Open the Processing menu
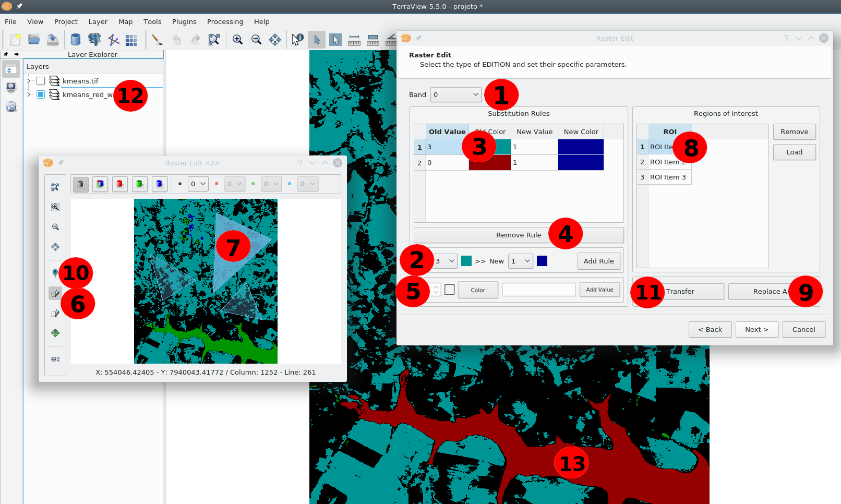841x504 pixels. [225, 21]
